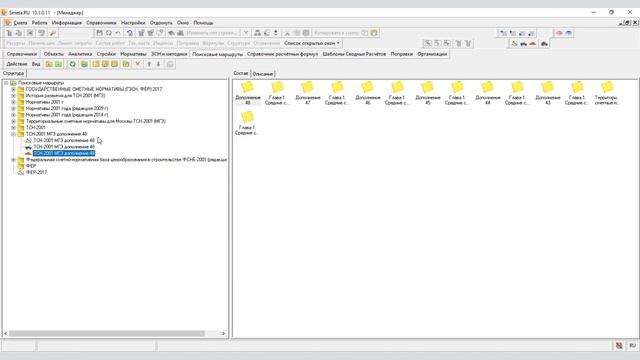Screen dimensions: 640x360
Task: Open the Работа menu
Action: (40, 23)
